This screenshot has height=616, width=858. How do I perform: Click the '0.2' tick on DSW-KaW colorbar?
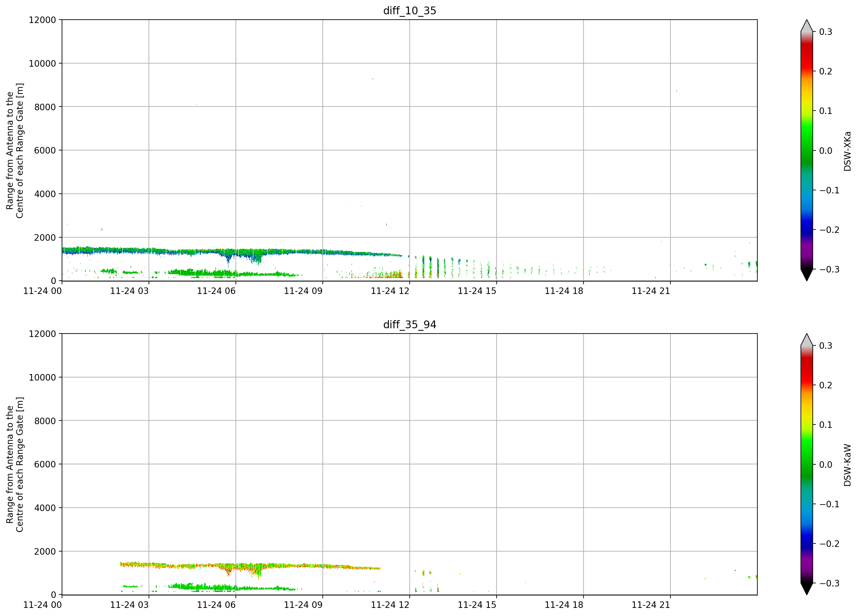coord(826,385)
